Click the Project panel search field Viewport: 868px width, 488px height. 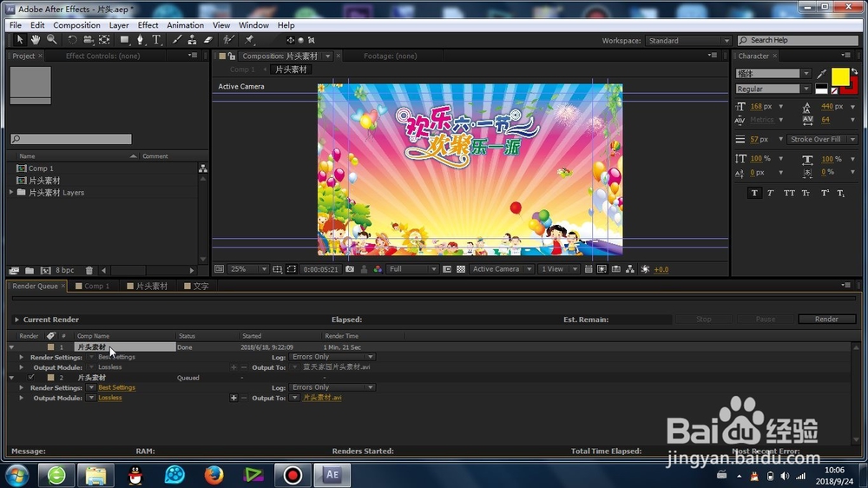pyautogui.click(x=71, y=139)
